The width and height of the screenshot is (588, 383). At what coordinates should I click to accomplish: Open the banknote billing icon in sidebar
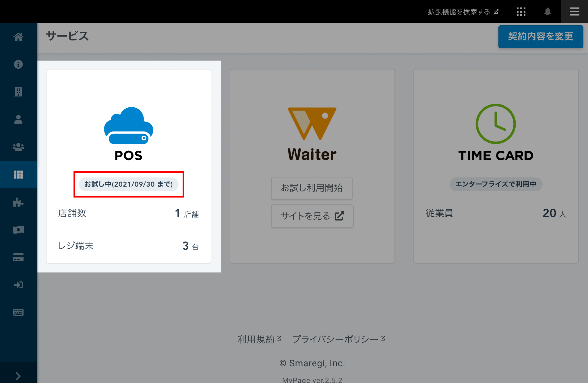[18, 230]
